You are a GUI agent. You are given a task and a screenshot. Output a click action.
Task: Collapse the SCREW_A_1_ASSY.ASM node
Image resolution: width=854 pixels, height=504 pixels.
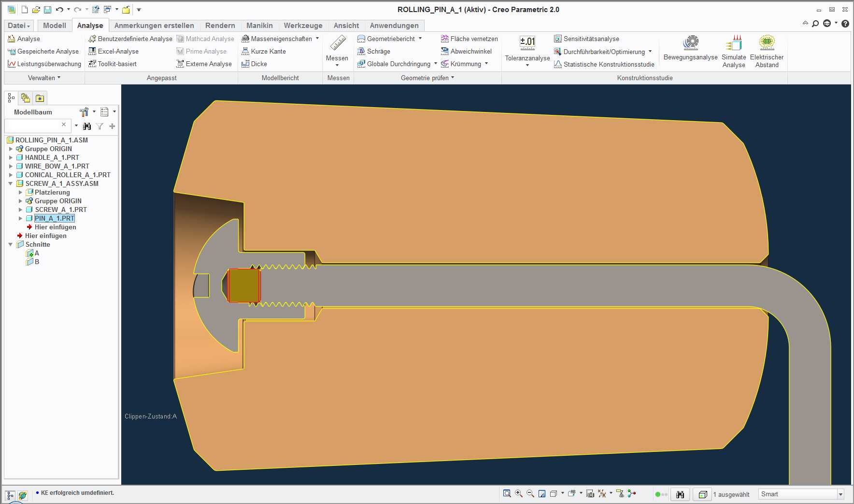(x=11, y=183)
